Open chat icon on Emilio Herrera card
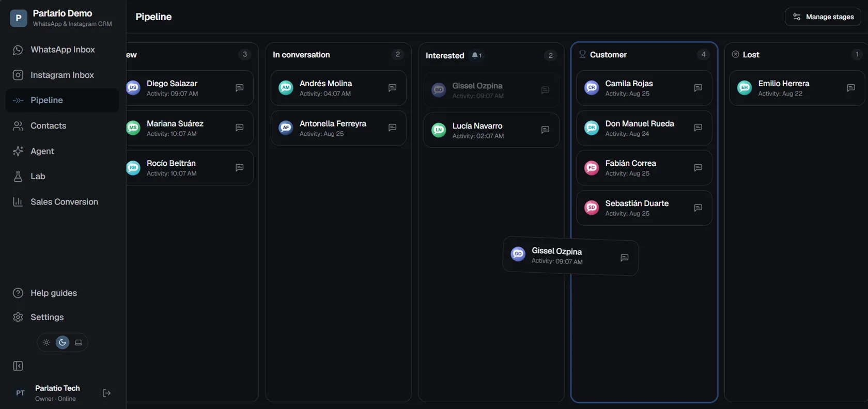The width and height of the screenshot is (868, 409). 851,88
